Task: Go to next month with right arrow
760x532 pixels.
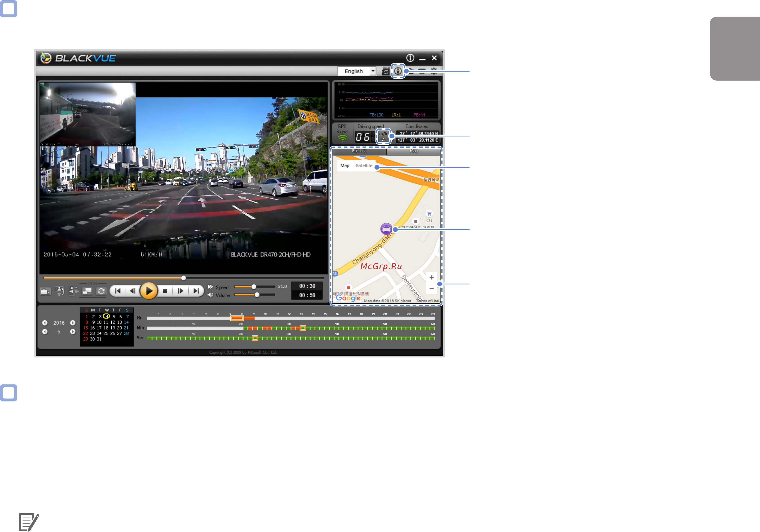Action: click(73, 332)
